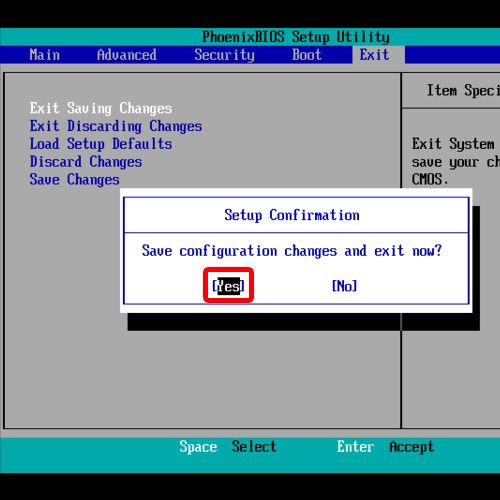Click the Save configuration changes question text
This screenshot has height=500, width=500.
(x=292, y=251)
